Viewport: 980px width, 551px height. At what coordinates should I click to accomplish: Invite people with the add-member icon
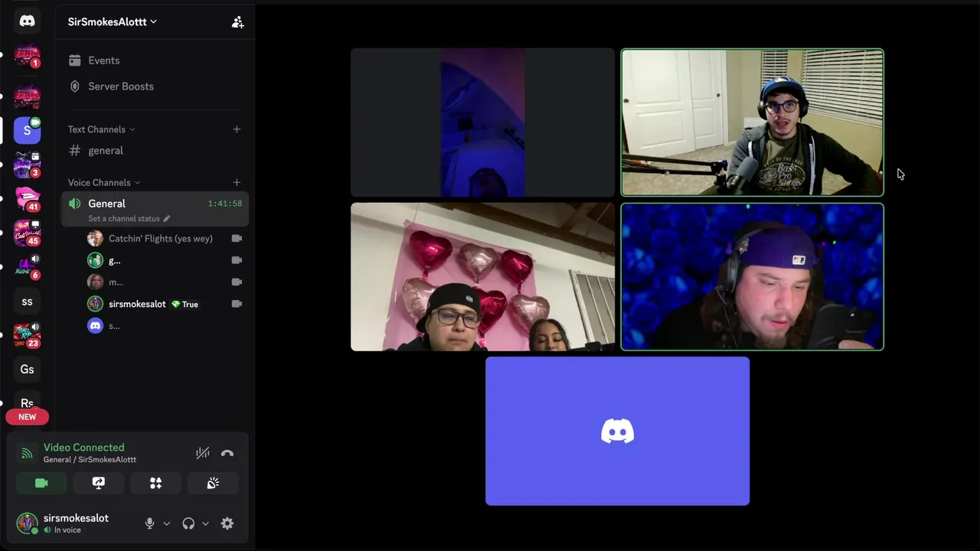coord(237,22)
